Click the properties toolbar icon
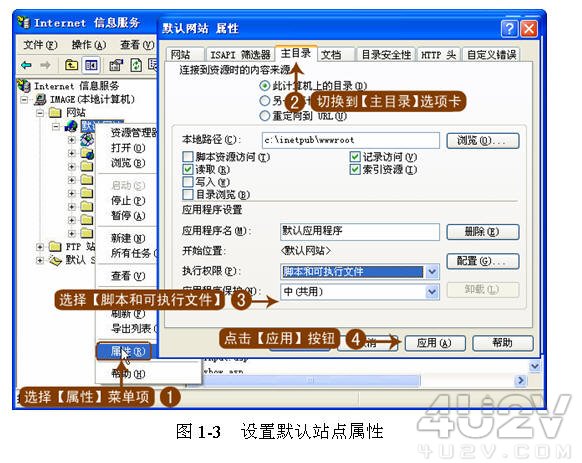The image size is (582, 463). [x=116, y=65]
